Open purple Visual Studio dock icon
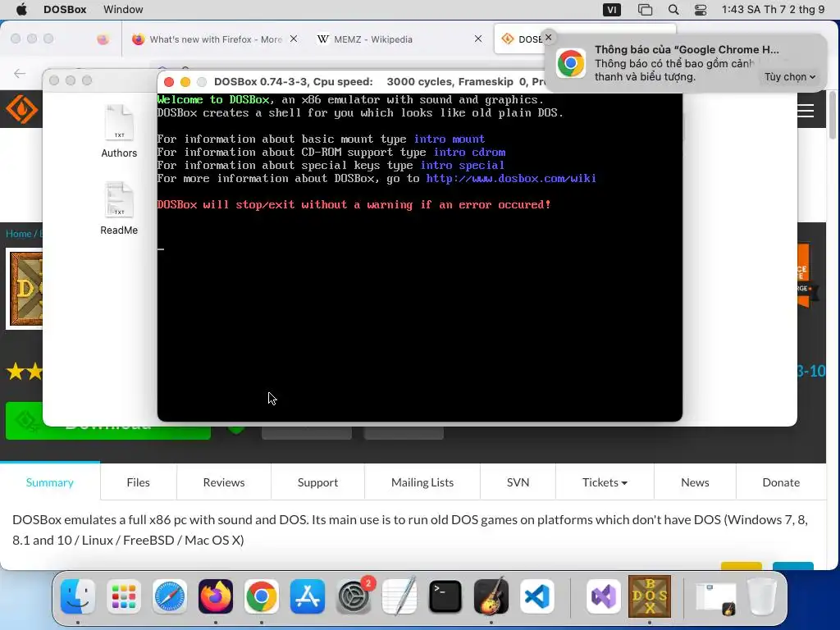 click(x=604, y=596)
